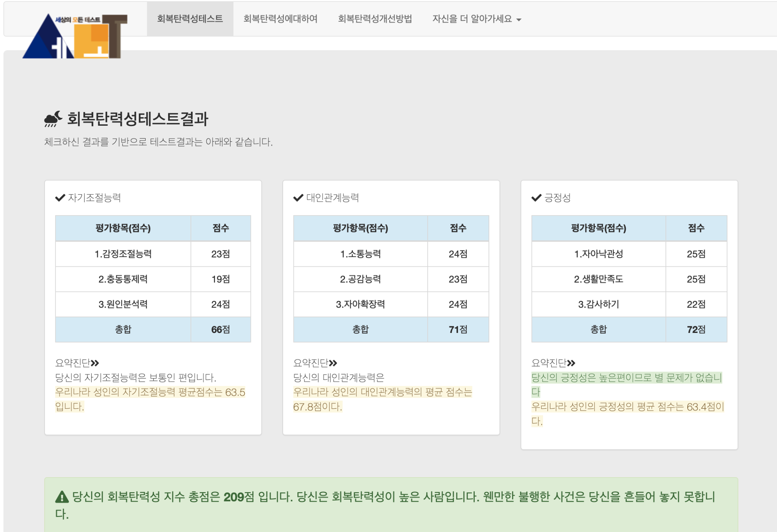Click the 2.충동통제력 table row

pos(123,279)
